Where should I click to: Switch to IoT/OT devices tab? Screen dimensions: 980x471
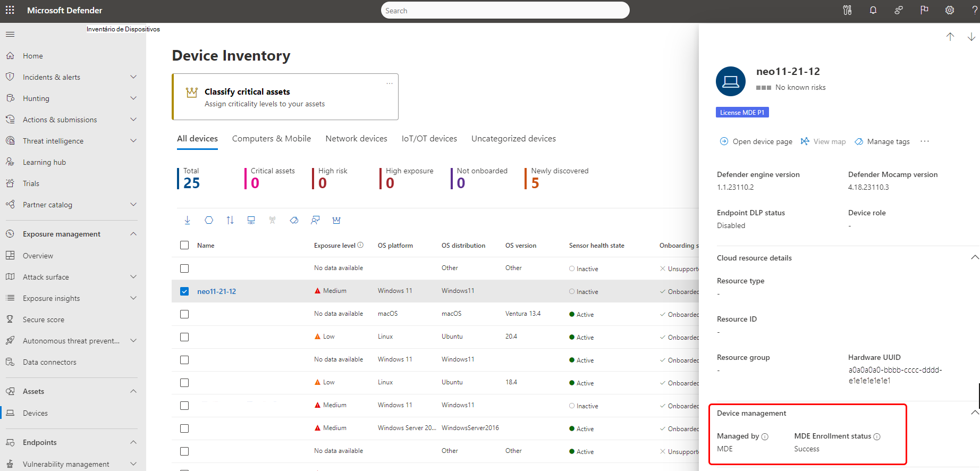429,139
